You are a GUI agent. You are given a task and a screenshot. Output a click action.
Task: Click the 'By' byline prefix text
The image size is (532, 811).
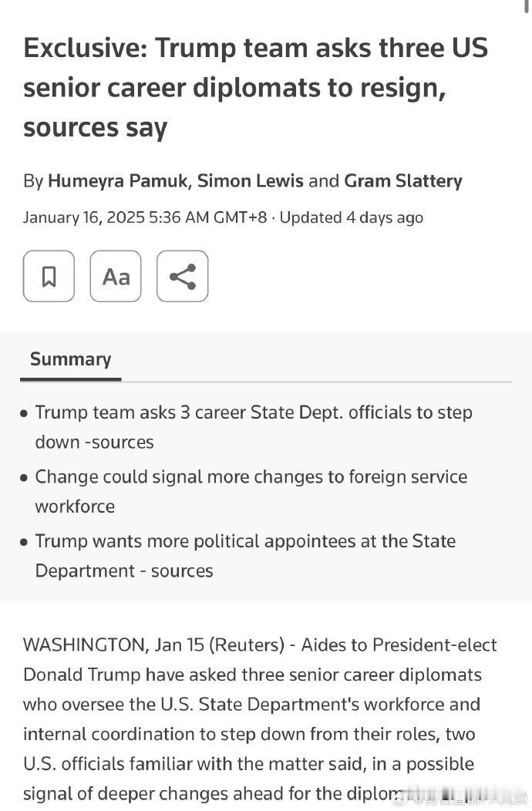[x=32, y=181]
